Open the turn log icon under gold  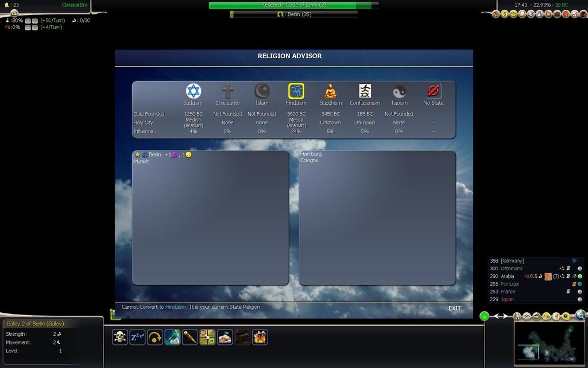tap(14, 13)
